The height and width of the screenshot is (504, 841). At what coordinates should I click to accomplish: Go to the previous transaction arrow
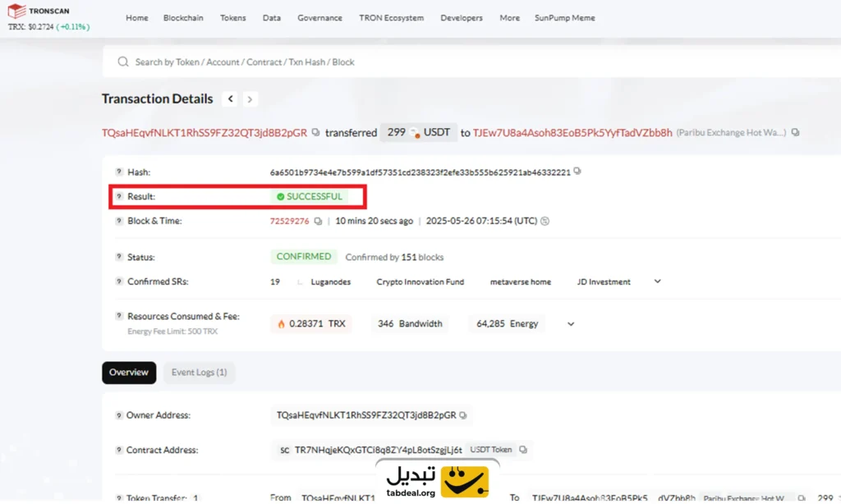pyautogui.click(x=230, y=99)
